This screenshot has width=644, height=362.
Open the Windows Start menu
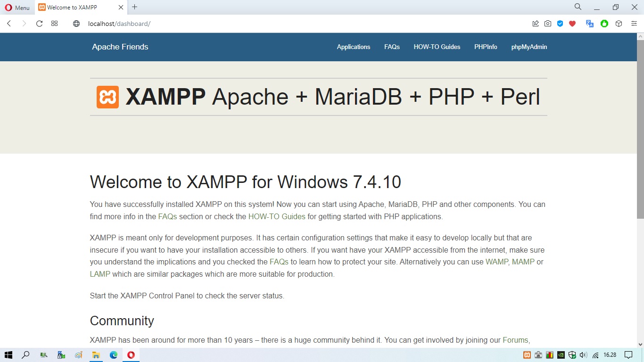(x=8, y=355)
